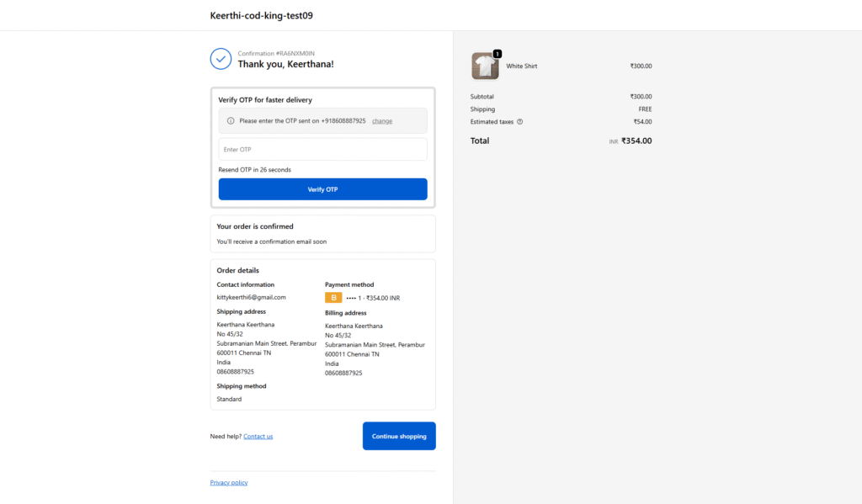Click the total amount ₹354.00
The width and height of the screenshot is (862, 504).
636,141
